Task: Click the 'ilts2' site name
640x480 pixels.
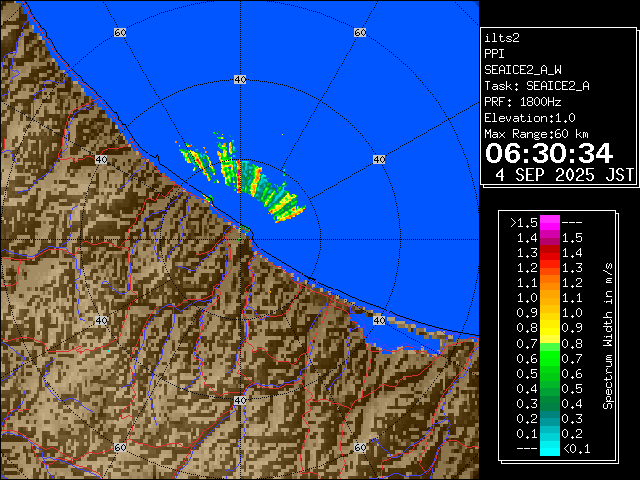Action: 502,37
